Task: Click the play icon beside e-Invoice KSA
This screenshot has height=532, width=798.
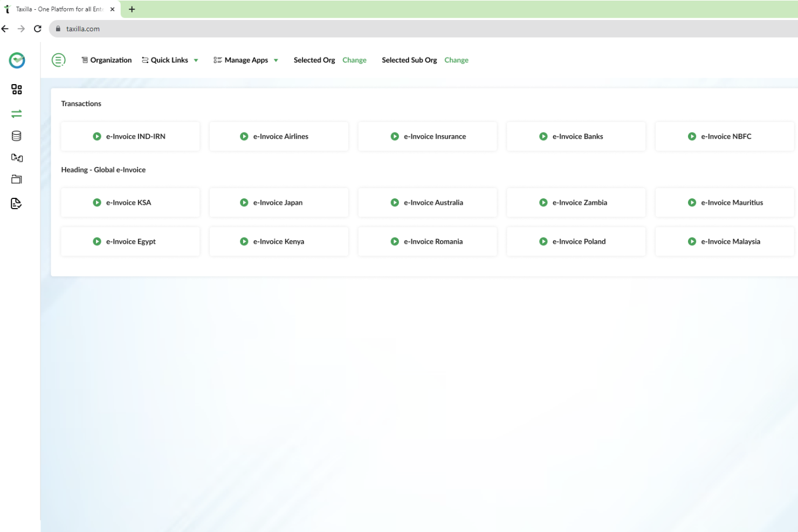Action: (x=97, y=202)
